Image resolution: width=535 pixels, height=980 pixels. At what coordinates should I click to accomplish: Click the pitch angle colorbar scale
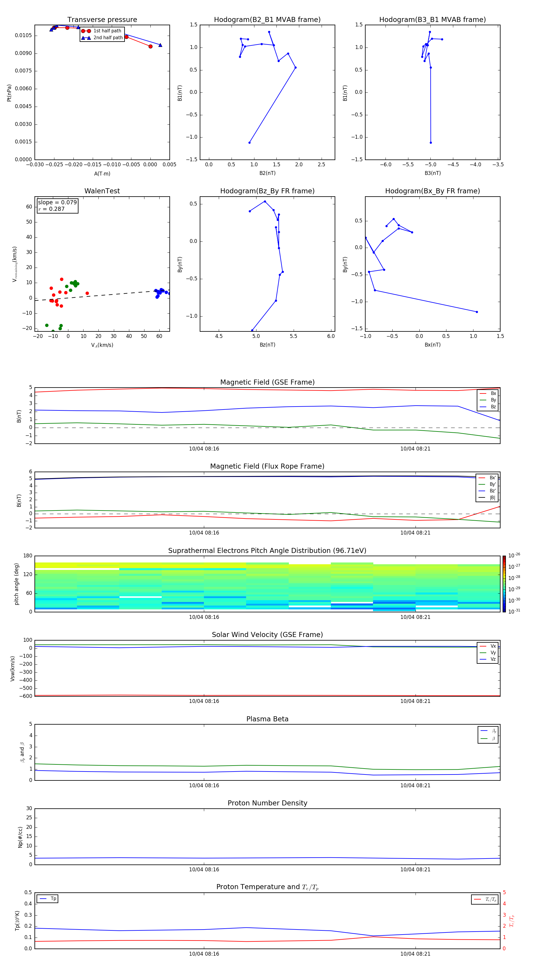coord(504,584)
